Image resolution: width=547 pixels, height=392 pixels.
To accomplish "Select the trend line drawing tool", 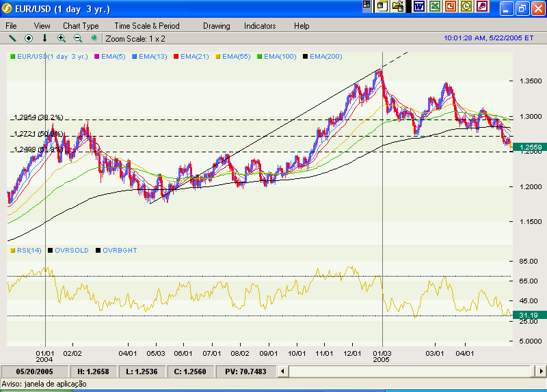I will coord(12,38).
